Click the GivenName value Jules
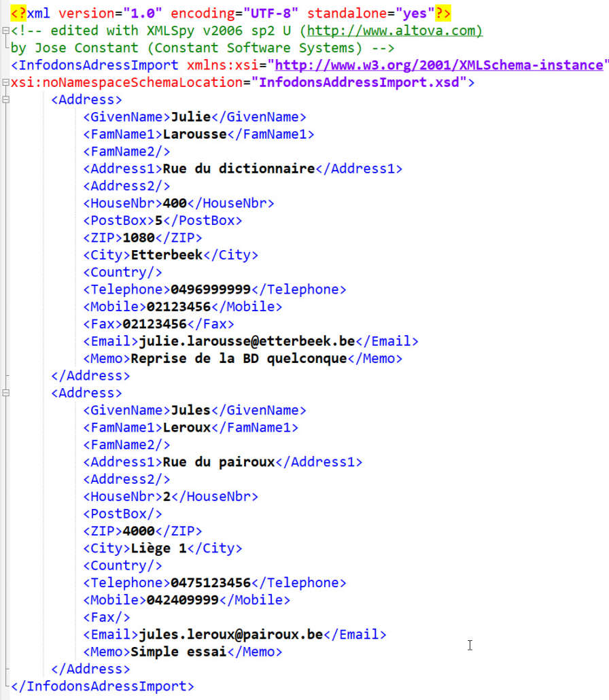Viewport: 609px width, 700px height. [190, 410]
